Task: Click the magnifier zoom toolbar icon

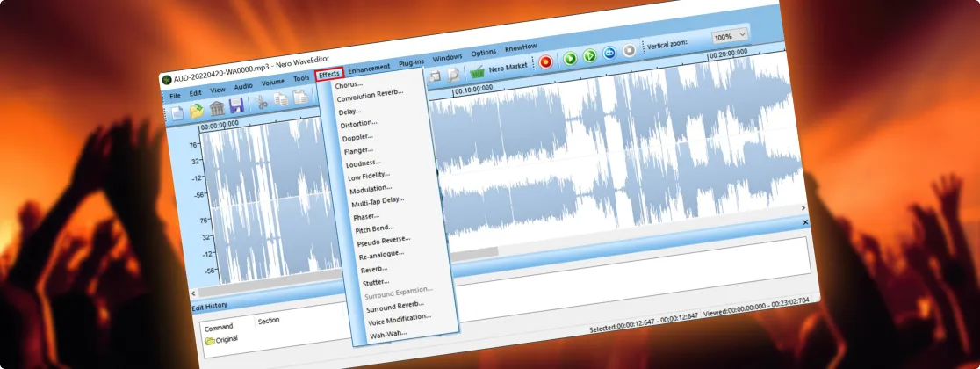Action: (x=453, y=75)
